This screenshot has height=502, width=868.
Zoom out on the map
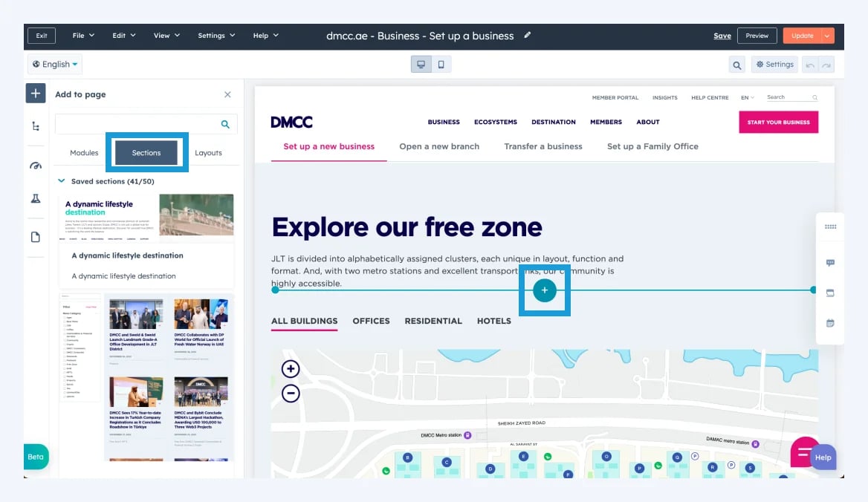tap(291, 394)
